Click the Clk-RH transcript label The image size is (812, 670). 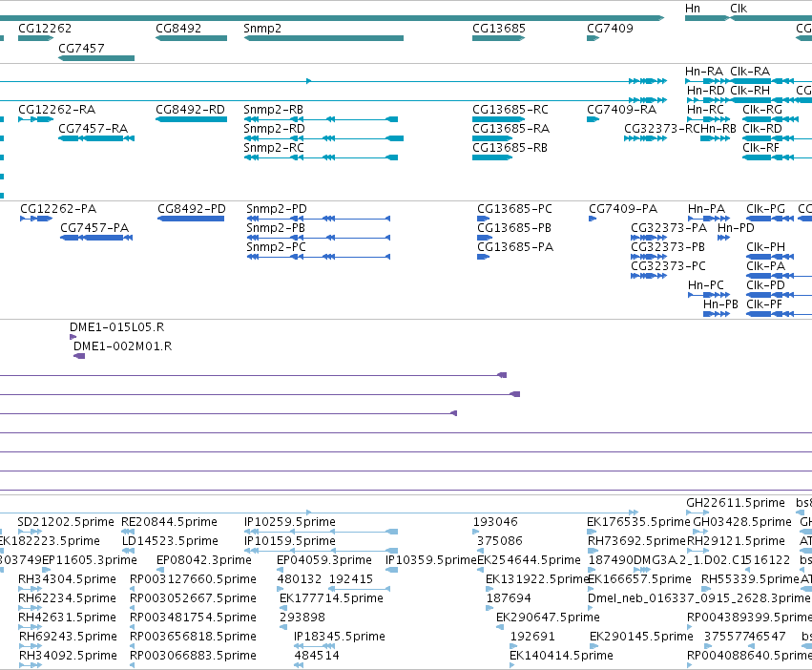[750, 91]
